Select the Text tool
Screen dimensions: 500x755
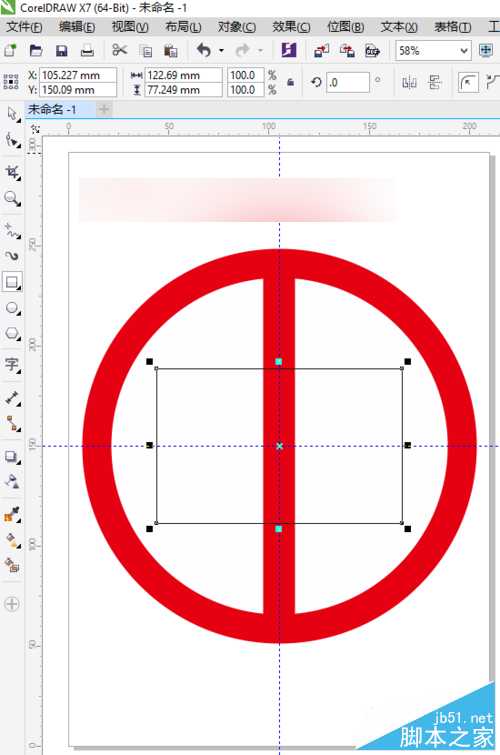tap(12, 364)
